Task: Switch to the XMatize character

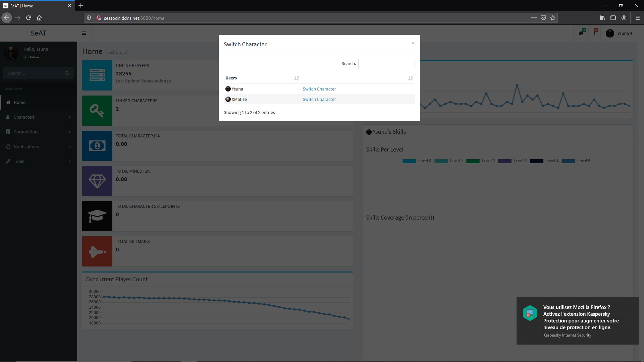Action: [319, 99]
